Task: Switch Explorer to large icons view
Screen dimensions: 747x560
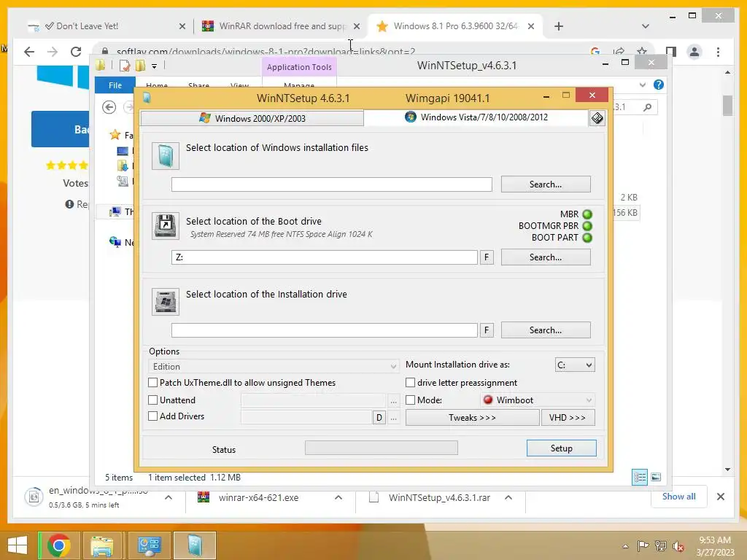Action: click(656, 477)
